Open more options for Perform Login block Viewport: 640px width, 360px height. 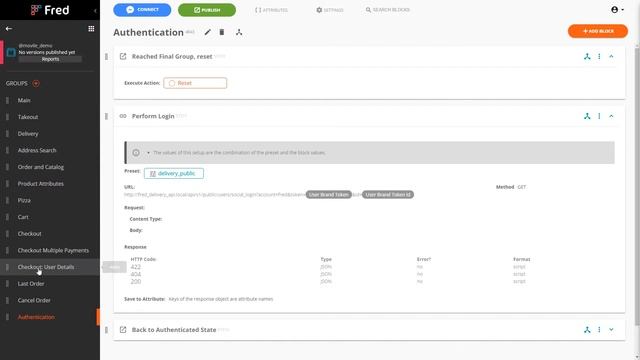(599, 116)
